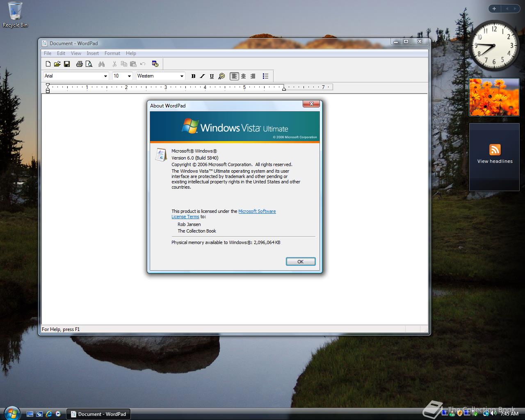Click the orange flowers slideshow gadget
Screen dimensions: 525x420
[494, 97]
